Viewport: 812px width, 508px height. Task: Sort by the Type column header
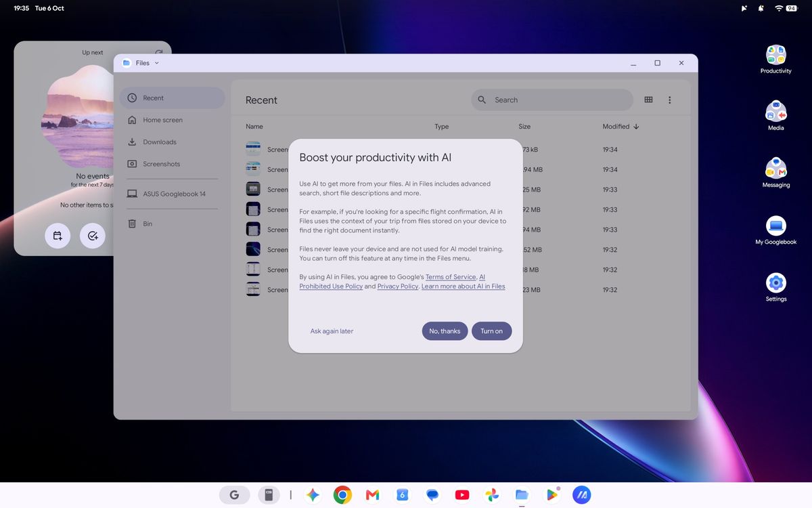coord(441,127)
